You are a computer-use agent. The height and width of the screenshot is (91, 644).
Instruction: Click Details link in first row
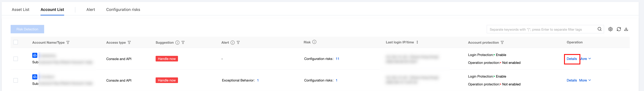pyautogui.click(x=571, y=59)
